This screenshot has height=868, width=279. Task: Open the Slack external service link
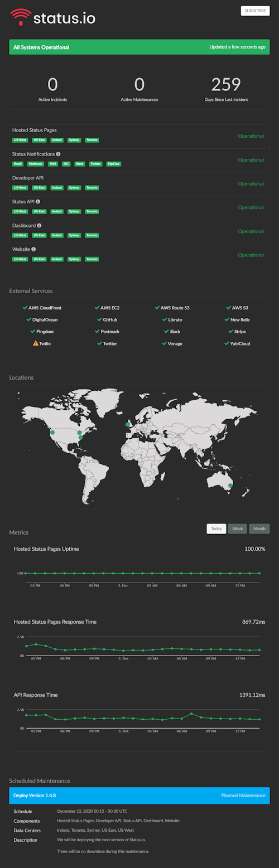pos(175,332)
